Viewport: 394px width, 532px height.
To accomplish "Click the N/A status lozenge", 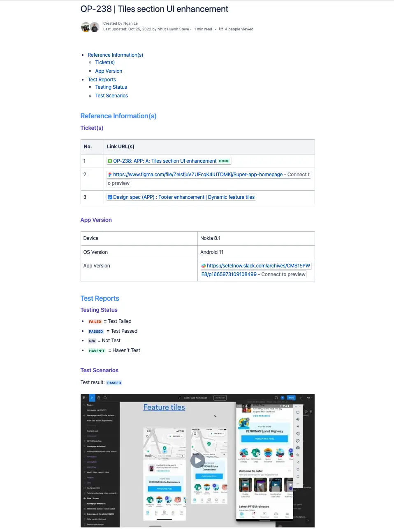I will pos(92,341).
